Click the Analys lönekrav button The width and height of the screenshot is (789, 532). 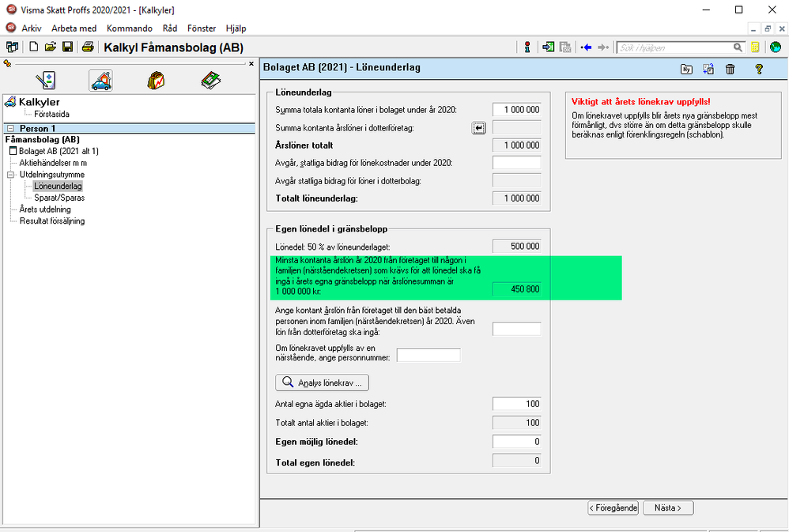323,383
